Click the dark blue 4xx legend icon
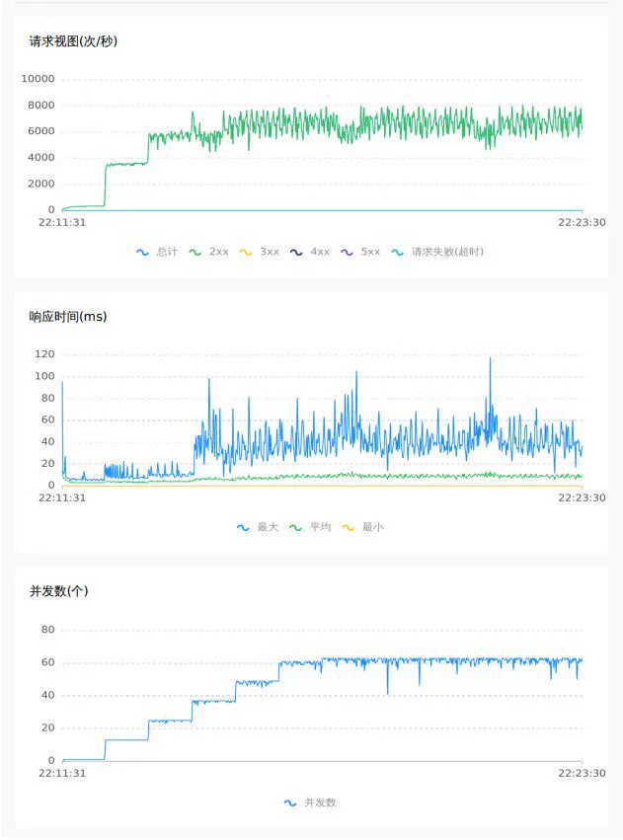 [296, 252]
